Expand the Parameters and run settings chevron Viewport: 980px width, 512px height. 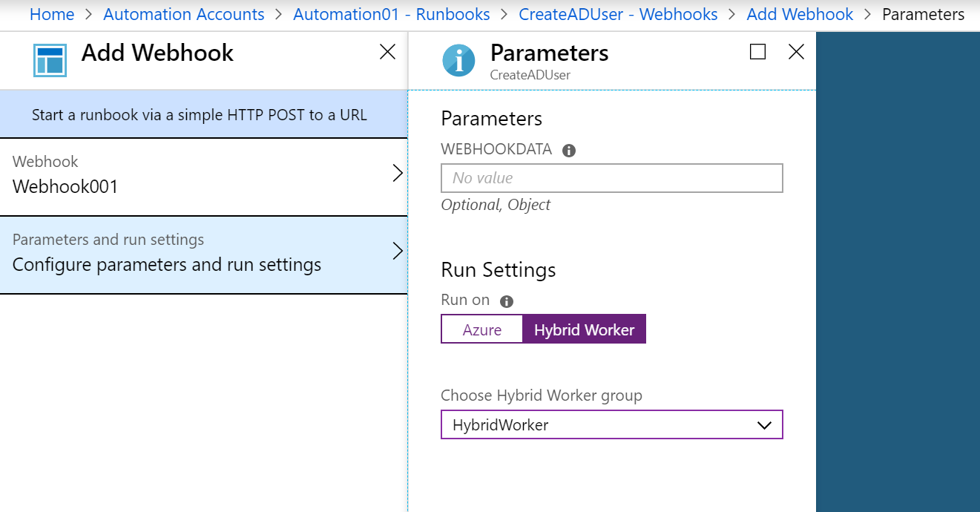point(397,251)
